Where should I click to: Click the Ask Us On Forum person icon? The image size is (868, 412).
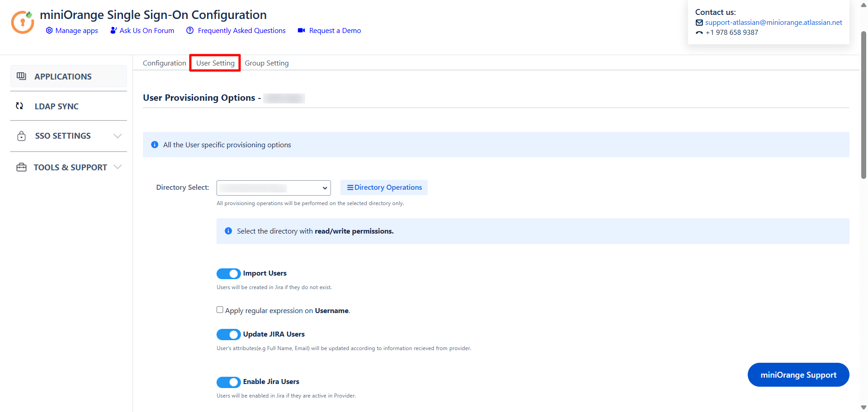pyautogui.click(x=113, y=30)
